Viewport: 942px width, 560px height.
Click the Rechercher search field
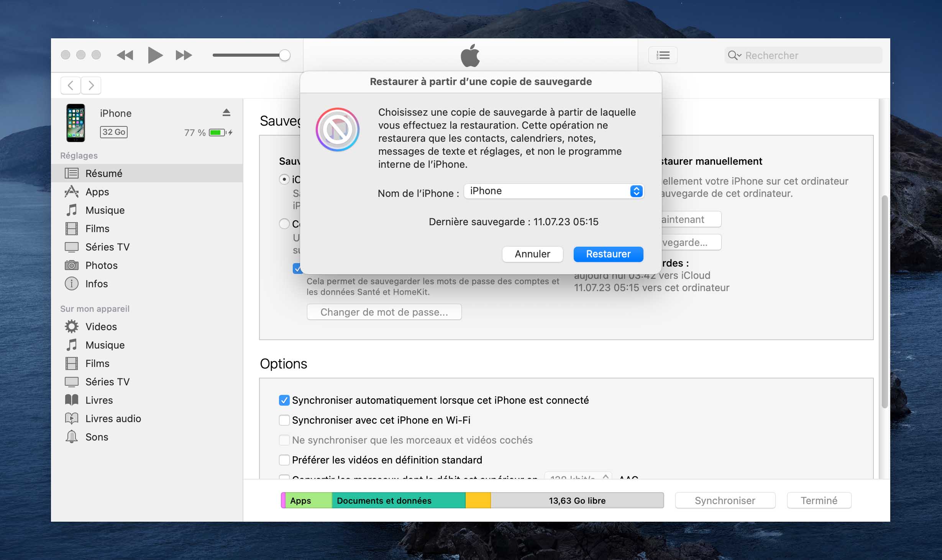[803, 55]
